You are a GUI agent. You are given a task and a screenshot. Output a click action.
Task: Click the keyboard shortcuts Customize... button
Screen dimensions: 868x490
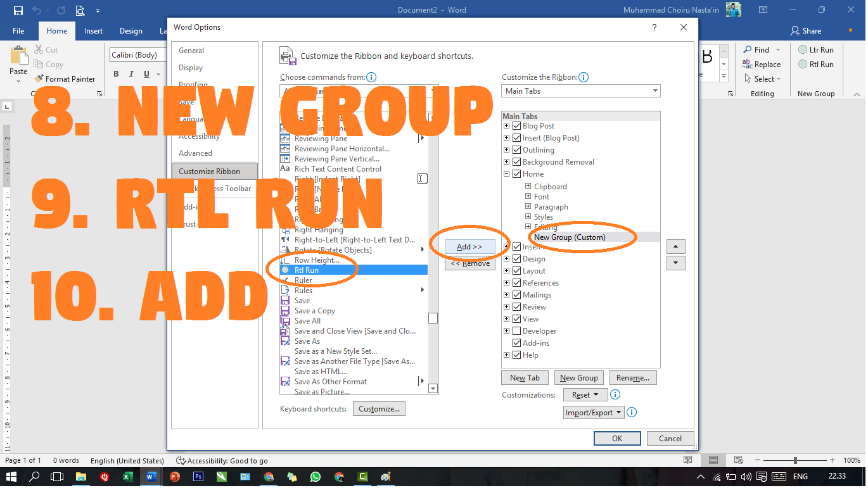click(x=379, y=409)
